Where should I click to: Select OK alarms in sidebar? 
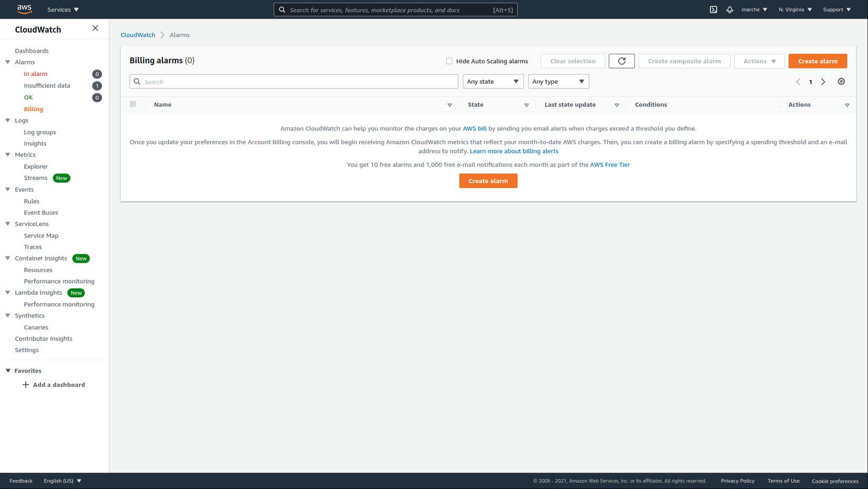click(x=28, y=97)
